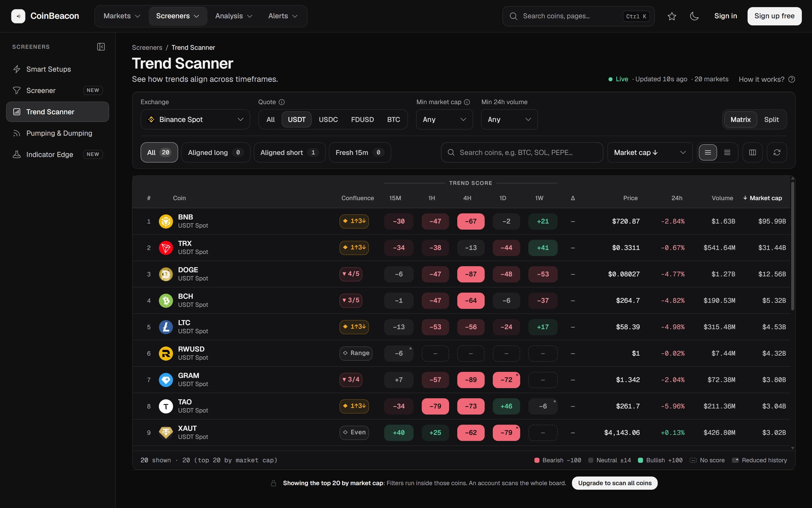812x508 pixels.
Task: Click the Quote info icon
Action: tap(282, 102)
